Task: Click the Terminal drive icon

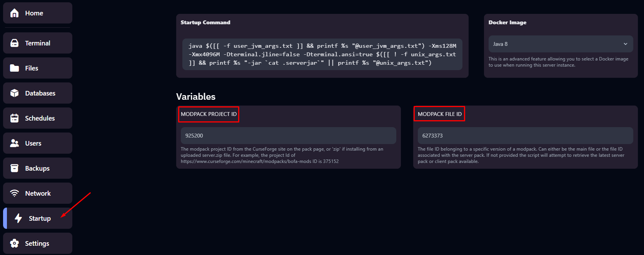Action: click(15, 43)
